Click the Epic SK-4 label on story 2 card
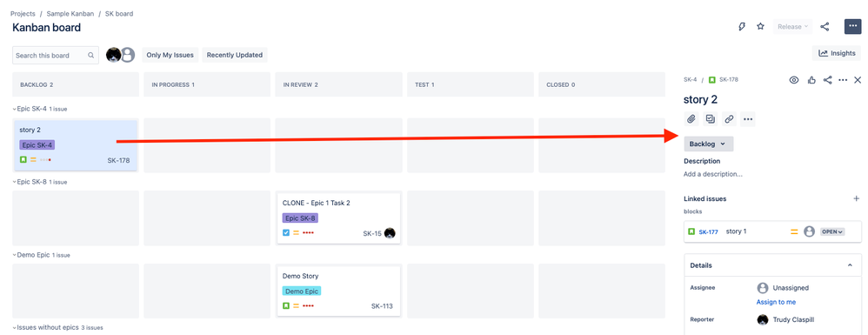 pos(37,145)
